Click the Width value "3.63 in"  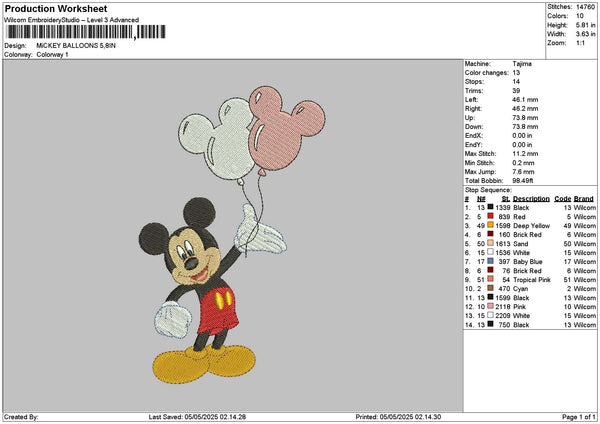point(585,34)
